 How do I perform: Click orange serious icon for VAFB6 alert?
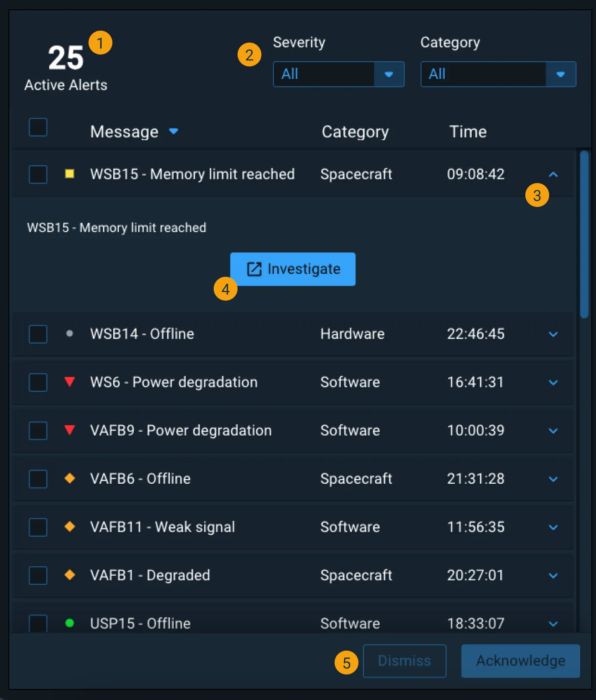69,478
